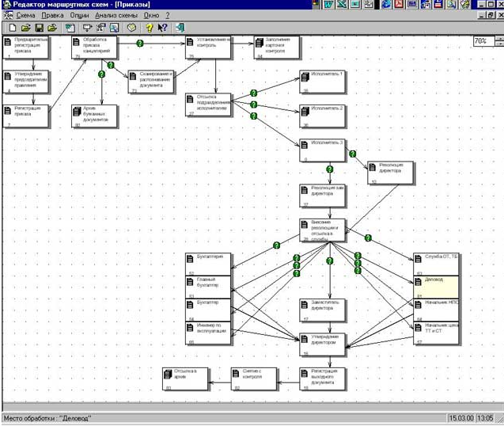The width and height of the screenshot is (504, 426).
Task: Open the Схема menu
Action: (25, 16)
